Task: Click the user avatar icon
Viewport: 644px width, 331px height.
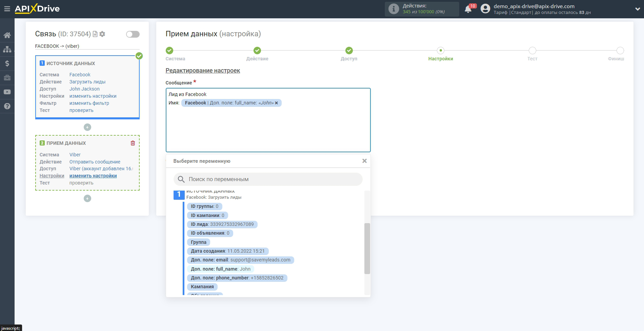Action: pyautogui.click(x=485, y=9)
